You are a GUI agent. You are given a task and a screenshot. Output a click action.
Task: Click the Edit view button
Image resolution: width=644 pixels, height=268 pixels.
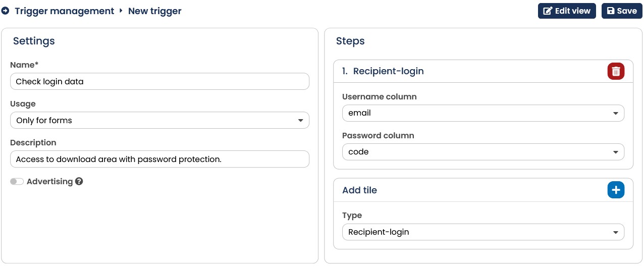[567, 11]
